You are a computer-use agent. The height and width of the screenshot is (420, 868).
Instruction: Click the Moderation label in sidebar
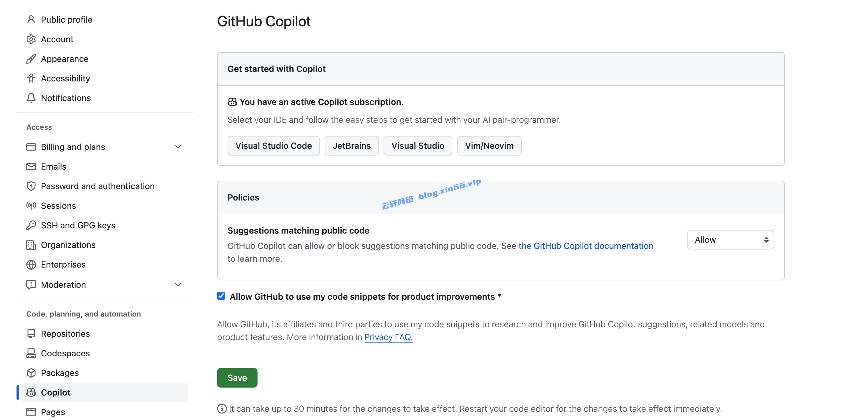[x=63, y=284]
